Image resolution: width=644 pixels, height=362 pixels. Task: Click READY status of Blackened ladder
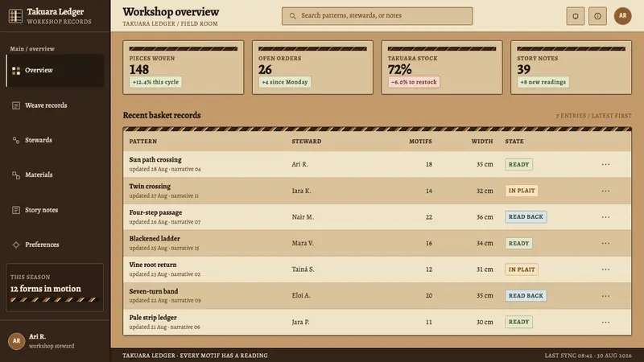tap(518, 244)
